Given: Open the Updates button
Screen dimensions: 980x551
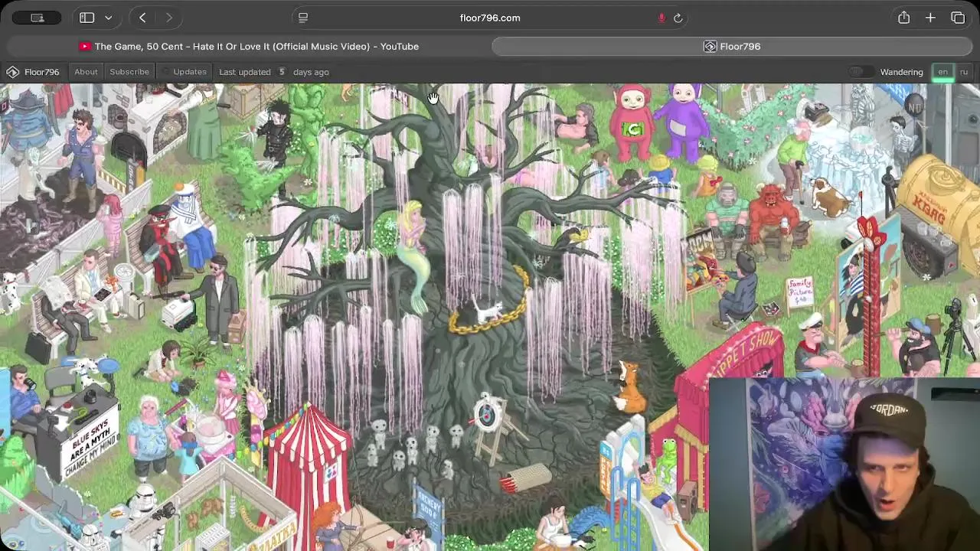Looking at the screenshot, I should click(x=184, y=72).
